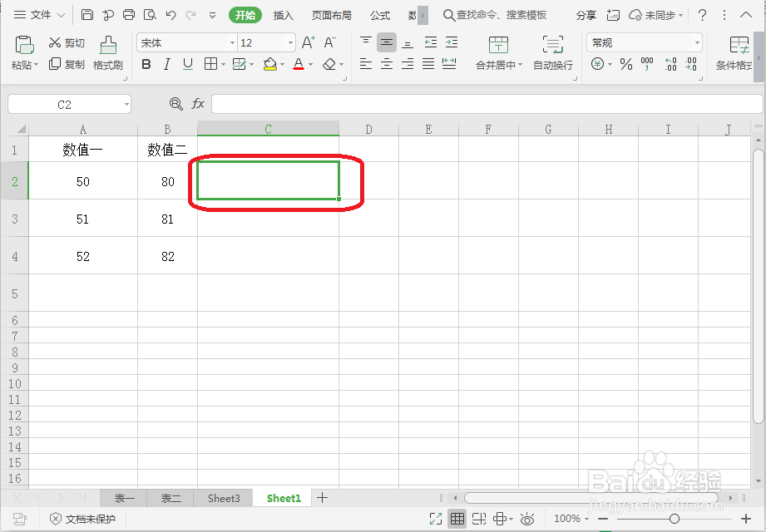Apply the red font color A
This screenshot has width=766, height=532.
(x=299, y=64)
